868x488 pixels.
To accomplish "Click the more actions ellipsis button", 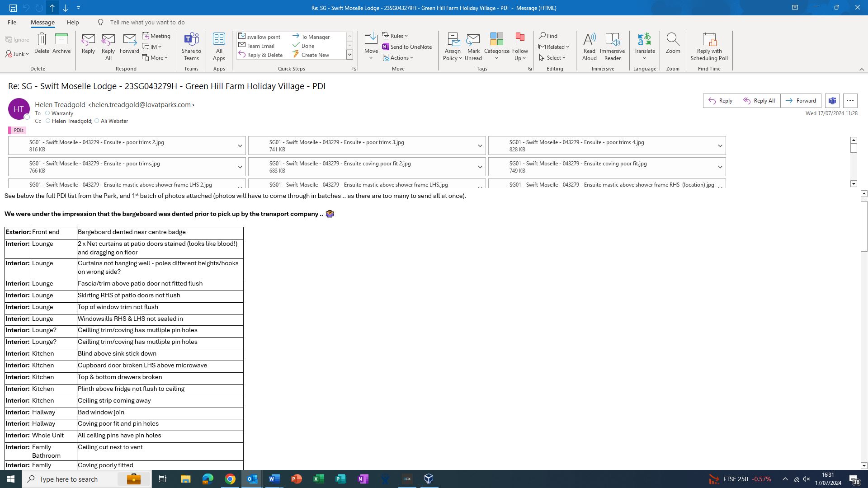I will (850, 101).
